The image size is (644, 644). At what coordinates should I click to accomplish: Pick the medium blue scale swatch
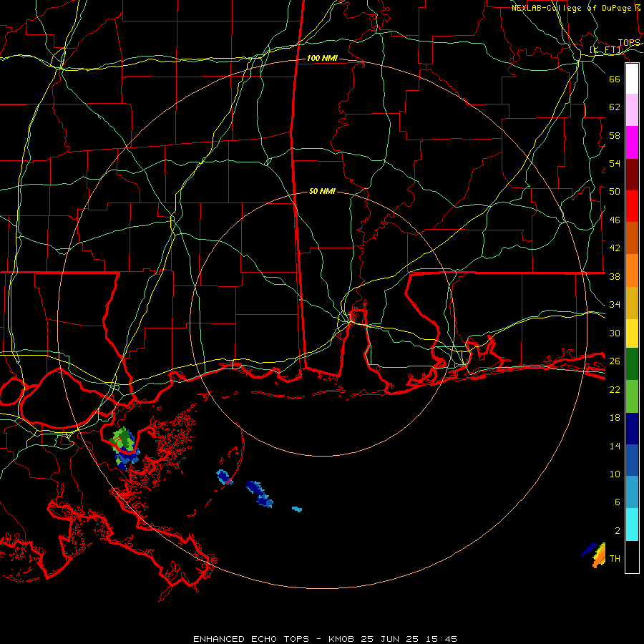[x=632, y=460]
